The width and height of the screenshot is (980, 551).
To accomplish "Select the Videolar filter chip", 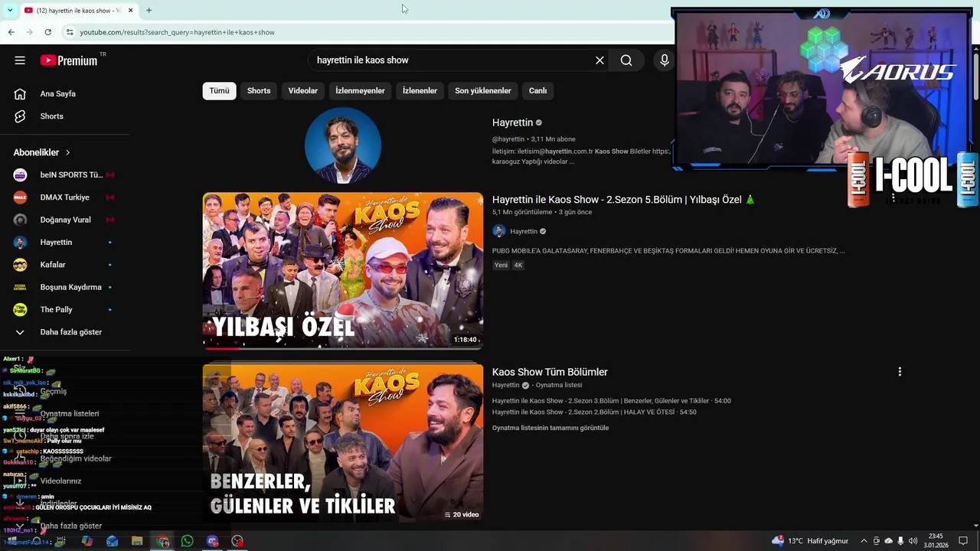I will click(x=302, y=90).
